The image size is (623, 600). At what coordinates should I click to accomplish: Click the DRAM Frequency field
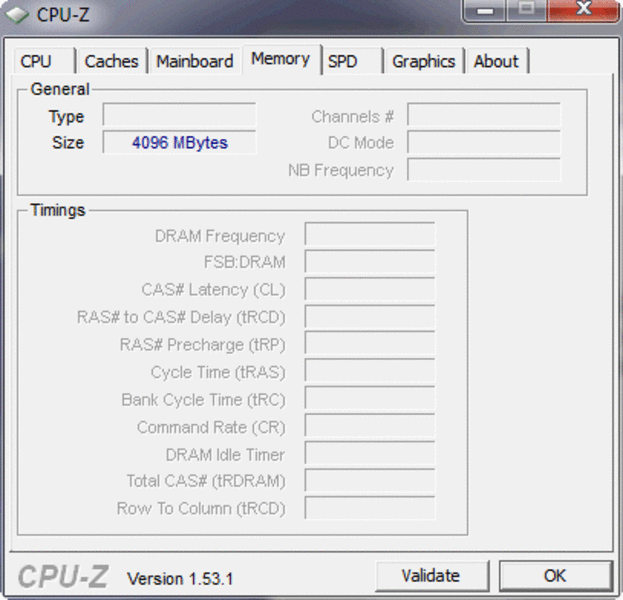370,234
